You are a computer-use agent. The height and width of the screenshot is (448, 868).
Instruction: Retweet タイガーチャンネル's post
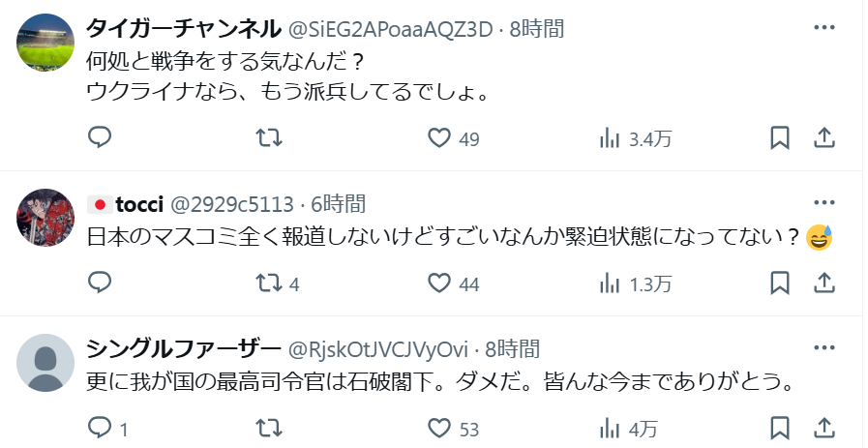click(269, 138)
